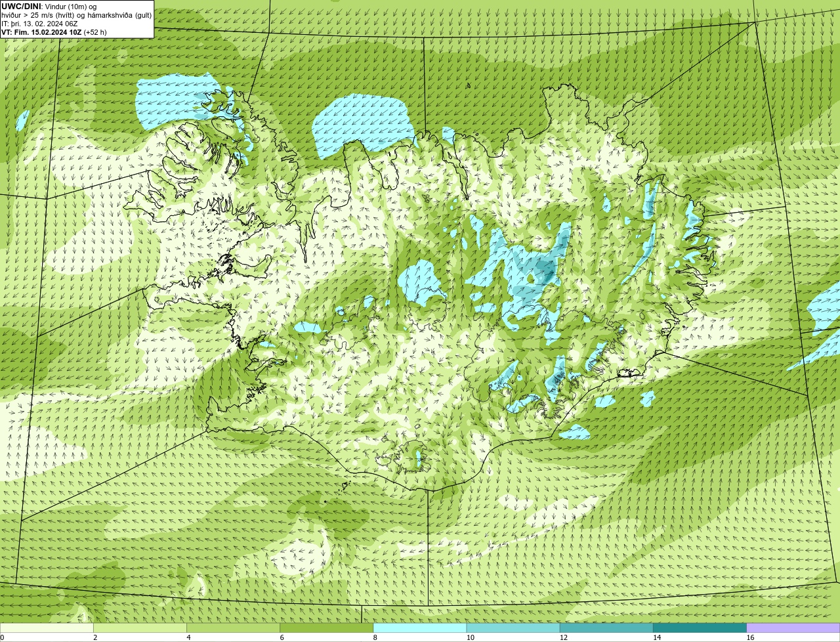
Task: Click the 2–4 m/s light green legend swatch
Action: coord(140,628)
